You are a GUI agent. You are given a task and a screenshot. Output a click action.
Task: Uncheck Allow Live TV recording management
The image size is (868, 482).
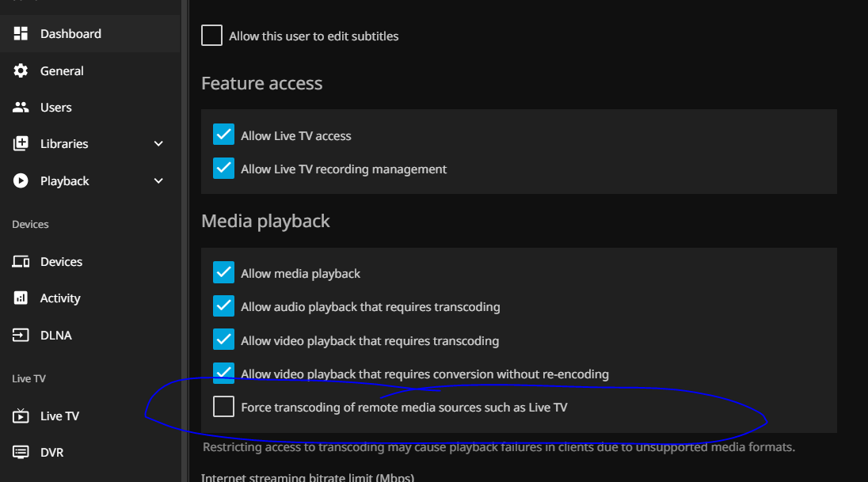click(x=224, y=169)
